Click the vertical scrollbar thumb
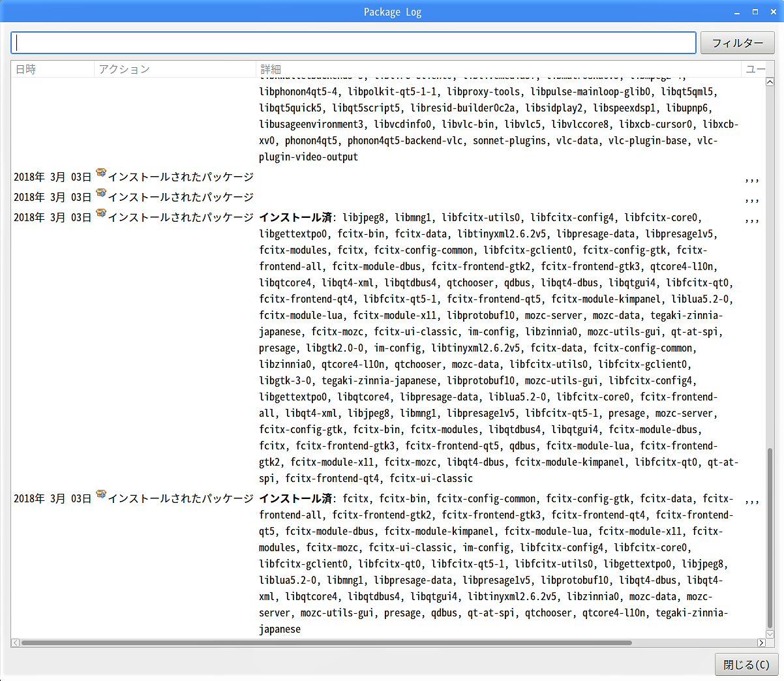Image resolution: width=784 pixels, height=681 pixels. tap(770, 538)
